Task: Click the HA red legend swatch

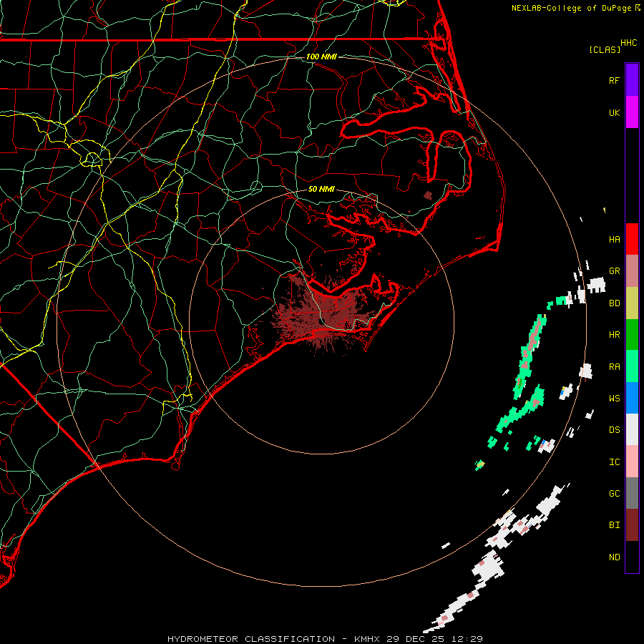Action: point(632,239)
